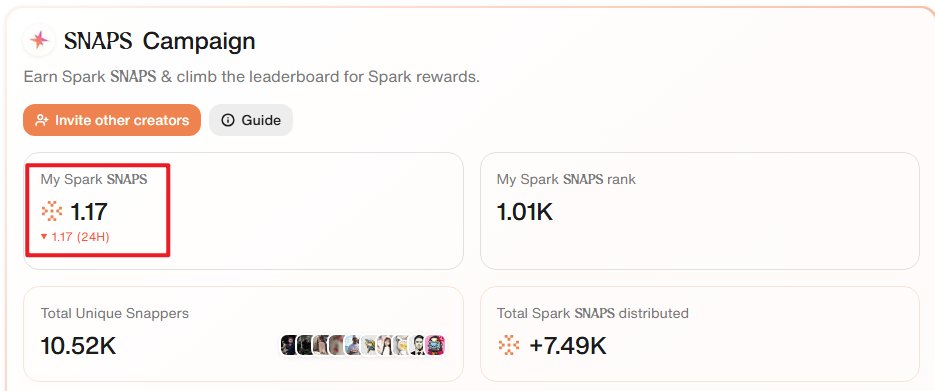Open the Guide button

(x=251, y=120)
